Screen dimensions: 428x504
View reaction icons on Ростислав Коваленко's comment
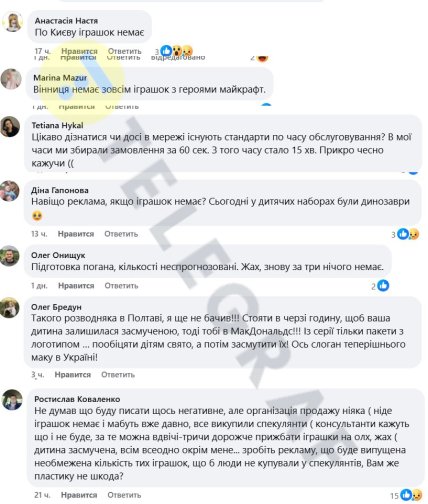[x=411, y=495]
